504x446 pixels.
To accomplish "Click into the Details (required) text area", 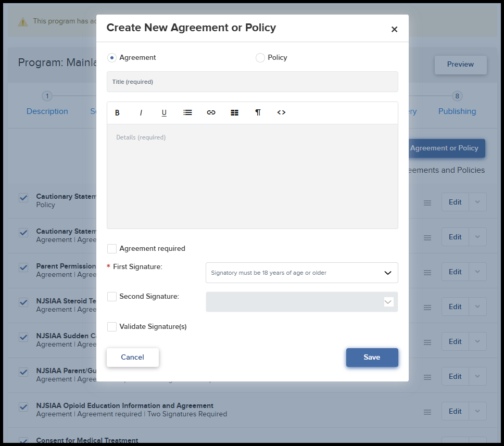I will pos(253,176).
